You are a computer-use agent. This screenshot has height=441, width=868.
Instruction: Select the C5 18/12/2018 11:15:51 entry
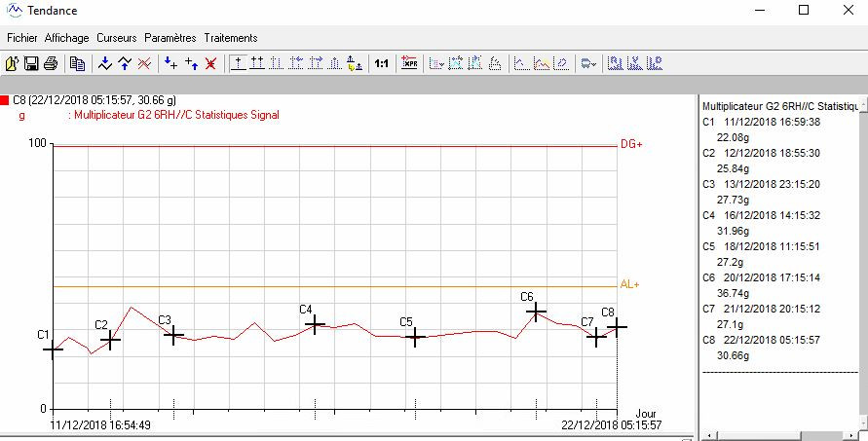tap(761, 246)
